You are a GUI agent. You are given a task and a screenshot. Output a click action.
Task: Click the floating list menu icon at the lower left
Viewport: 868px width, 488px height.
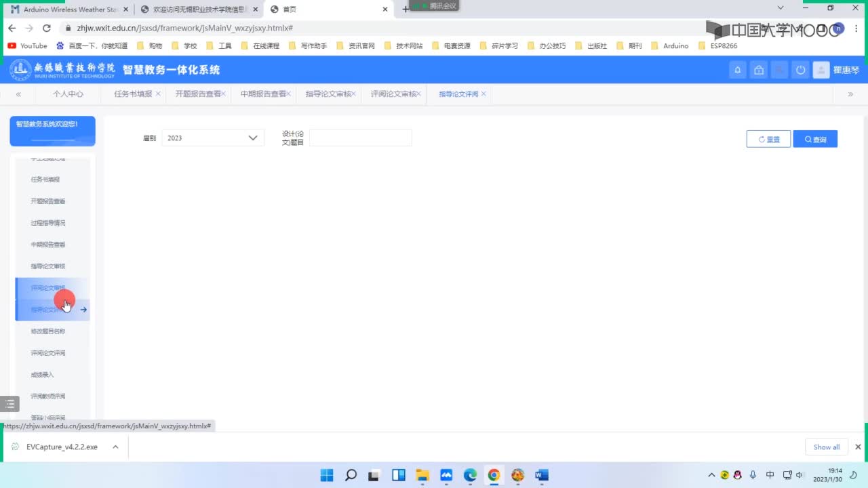[x=9, y=404]
